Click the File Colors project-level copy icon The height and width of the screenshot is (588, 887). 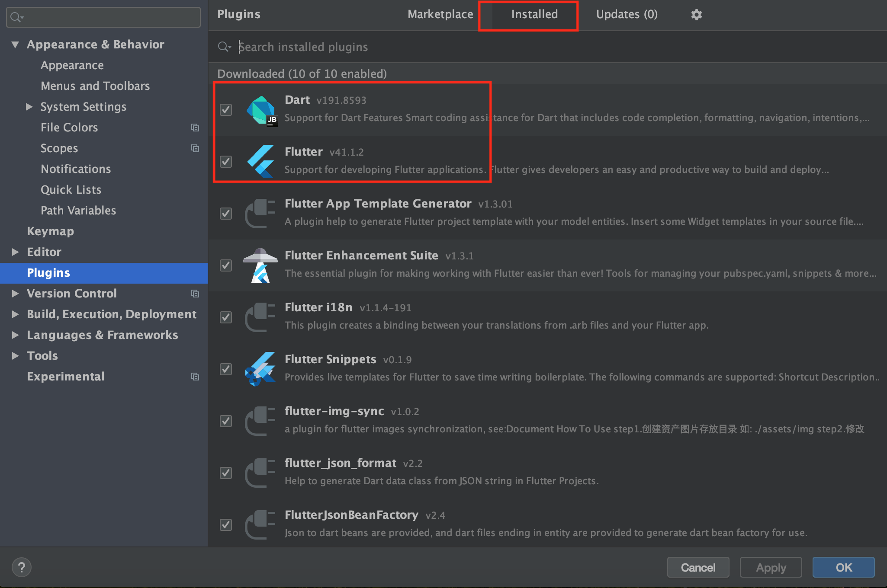pyautogui.click(x=195, y=128)
